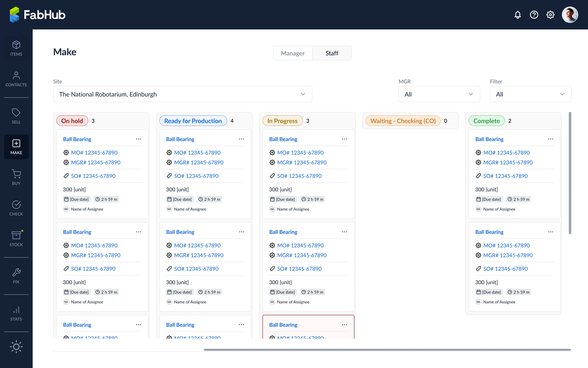Image resolution: width=588 pixels, height=368 pixels.
Task: Open MO# link in second Complete card
Action: (x=506, y=245)
